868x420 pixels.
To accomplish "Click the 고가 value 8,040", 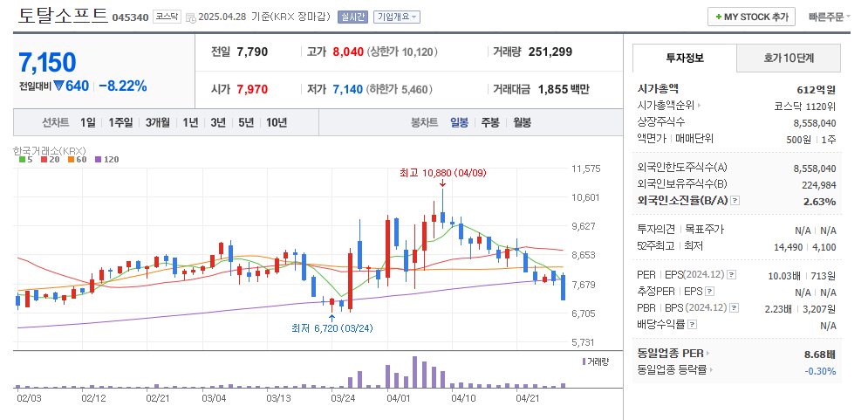I will point(348,52).
